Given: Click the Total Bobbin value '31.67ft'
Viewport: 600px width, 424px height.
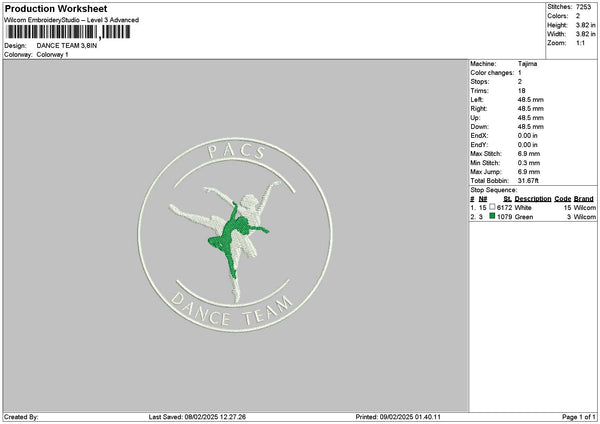Looking at the screenshot, I should [x=528, y=181].
